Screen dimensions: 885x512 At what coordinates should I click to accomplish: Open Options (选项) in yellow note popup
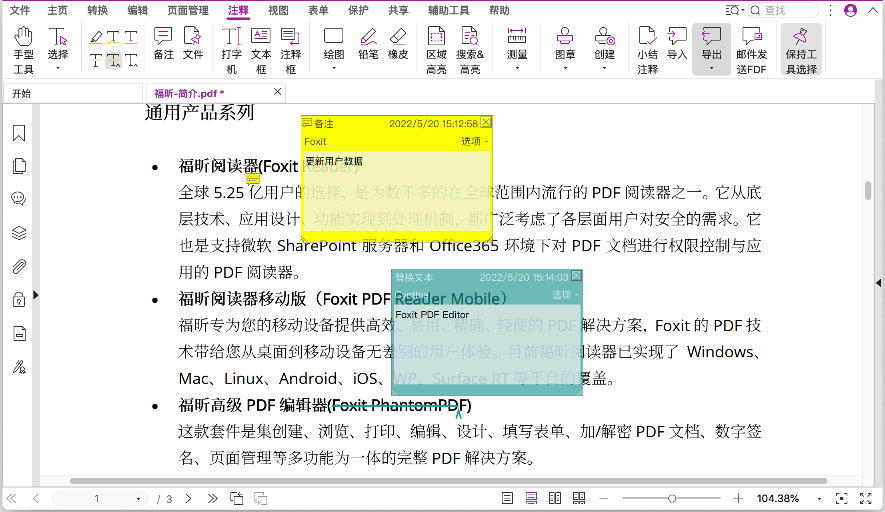(475, 141)
